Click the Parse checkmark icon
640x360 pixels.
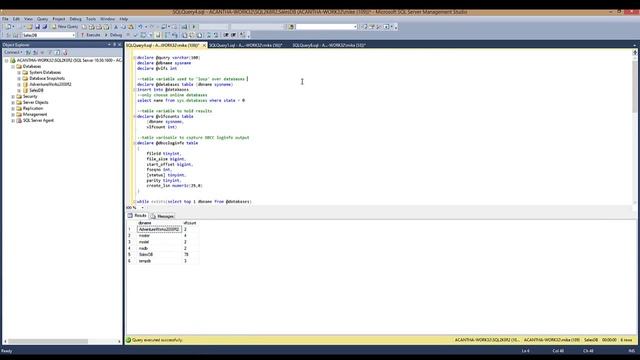[x=136, y=35]
